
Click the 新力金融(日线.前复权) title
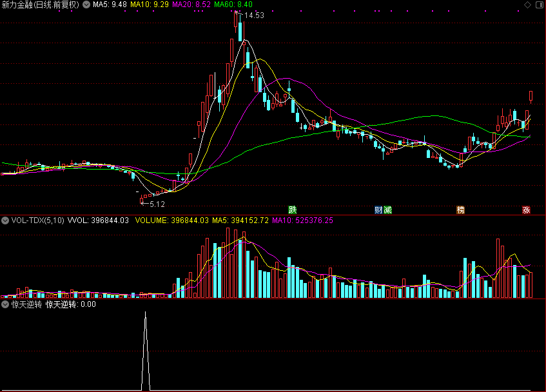[x=41, y=5]
